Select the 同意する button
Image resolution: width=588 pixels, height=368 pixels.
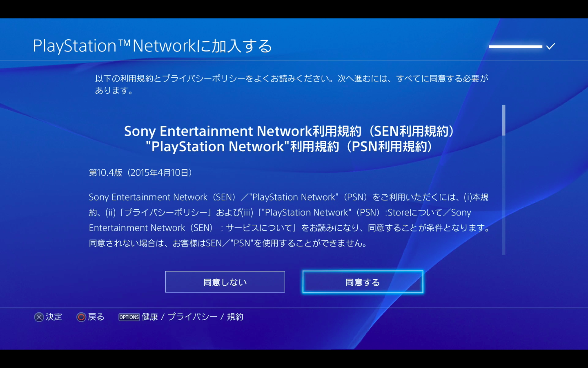(x=363, y=282)
